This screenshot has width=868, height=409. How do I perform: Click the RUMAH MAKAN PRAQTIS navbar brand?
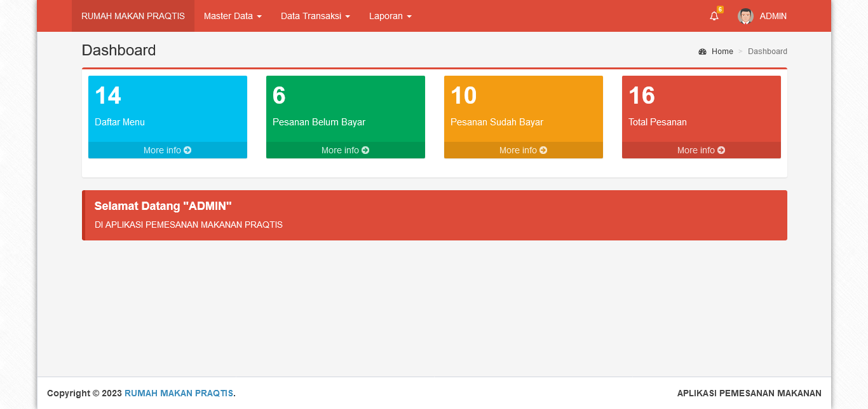[133, 16]
